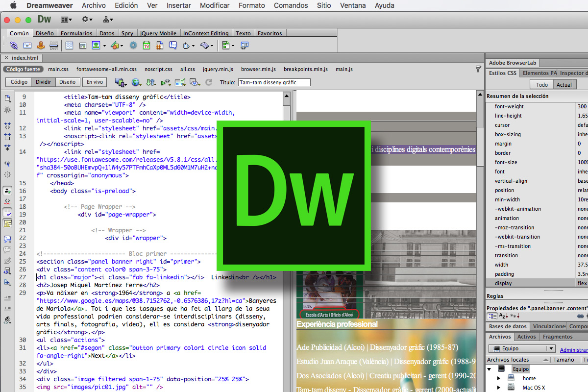
Task: Switch to Diseño view button
Action: [67, 82]
